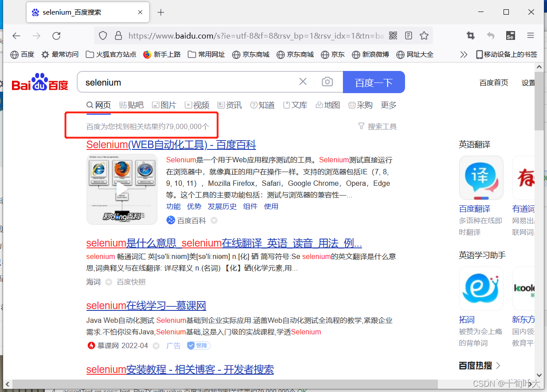Click the 百度百科 source icon

coord(170,220)
